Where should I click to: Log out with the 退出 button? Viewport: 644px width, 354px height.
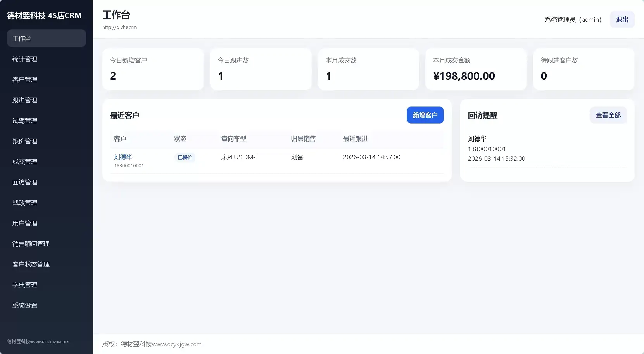pyautogui.click(x=622, y=19)
